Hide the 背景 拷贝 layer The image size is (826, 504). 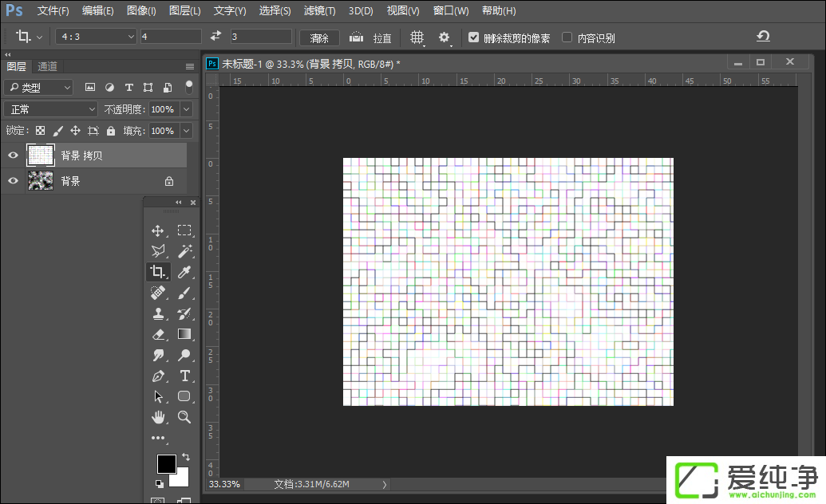pos(13,156)
